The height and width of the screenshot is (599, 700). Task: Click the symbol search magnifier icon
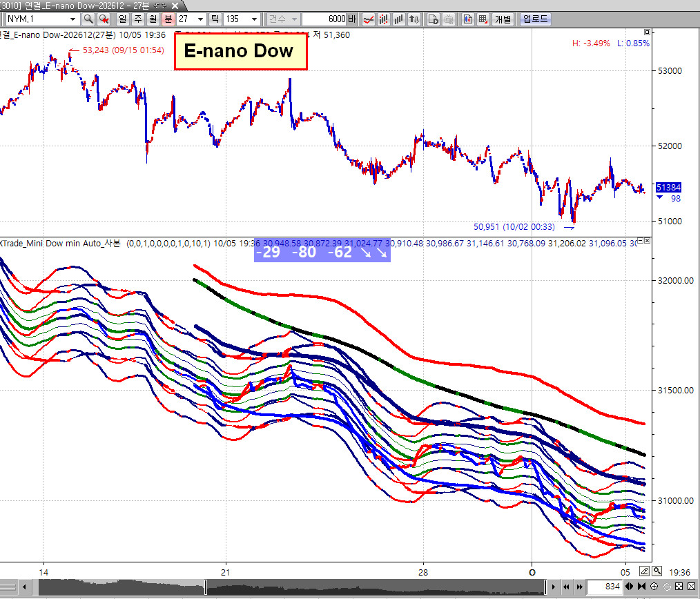point(88,19)
